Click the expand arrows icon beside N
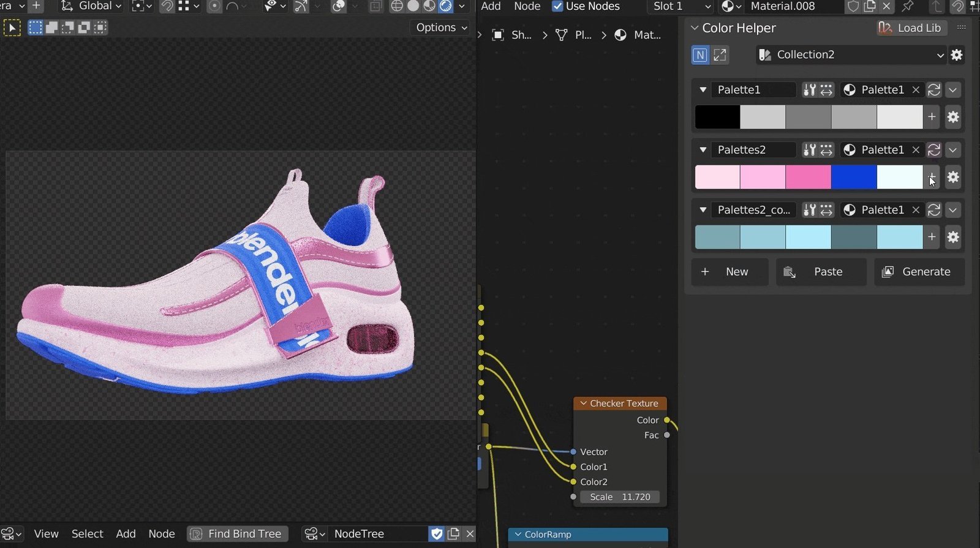This screenshot has width=980, height=548. [720, 54]
